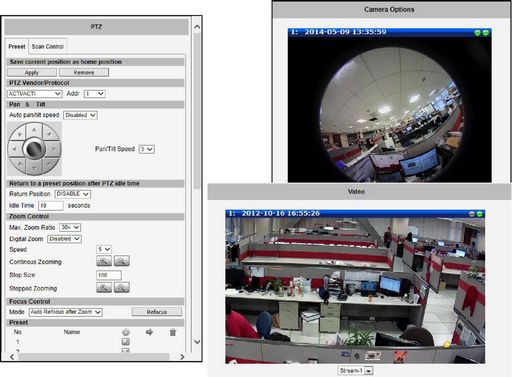Click the Refocus button
The image size is (512, 377).
point(157,312)
